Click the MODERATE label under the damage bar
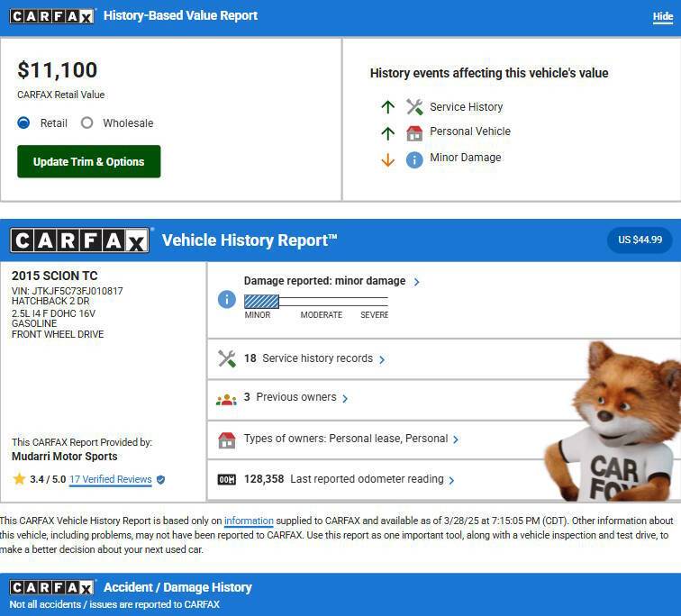This screenshot has height=616, width=681. click(x=322, y=314)
